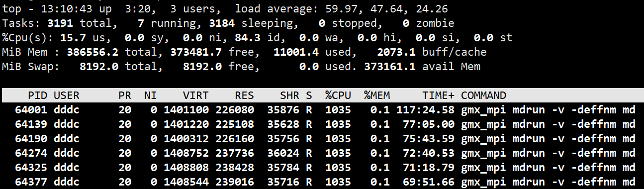Select process row with PID 64001
The height and width of the screenshot is (189, 644).
tap(322, 110)
